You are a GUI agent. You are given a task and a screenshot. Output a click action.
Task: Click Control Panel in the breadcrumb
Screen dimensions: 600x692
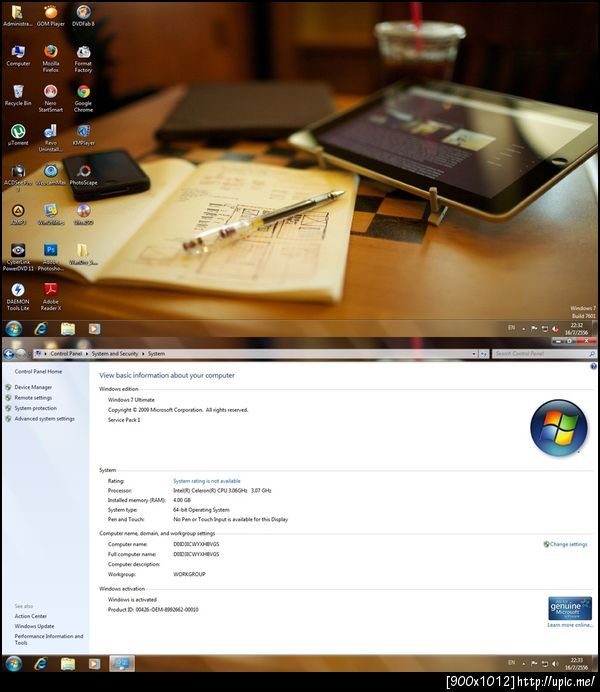[x=66, y=354]
